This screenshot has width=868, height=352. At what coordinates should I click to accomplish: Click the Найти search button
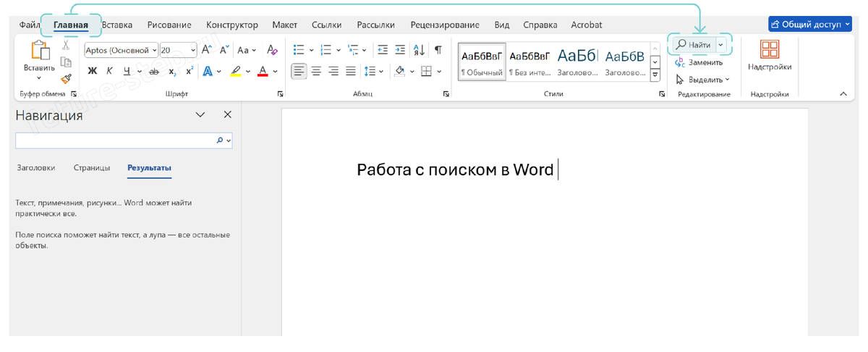pyautogui.click(x=694, y=45)
